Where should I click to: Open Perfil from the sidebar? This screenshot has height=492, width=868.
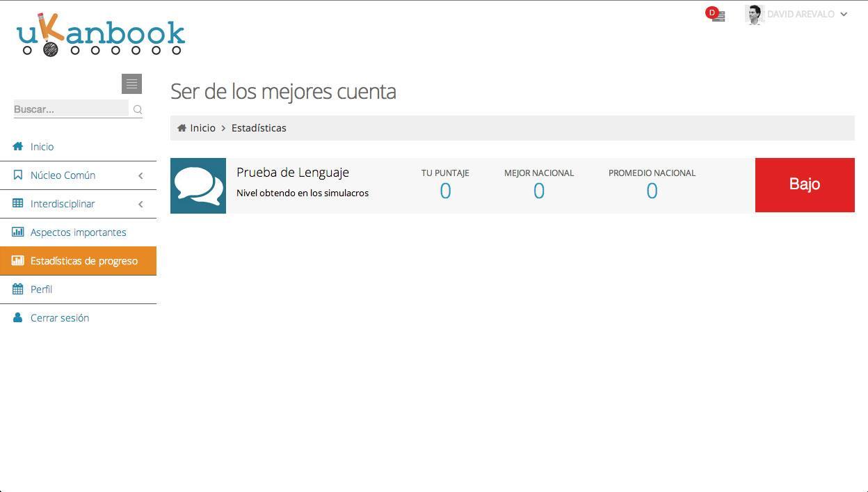point(41,289)
